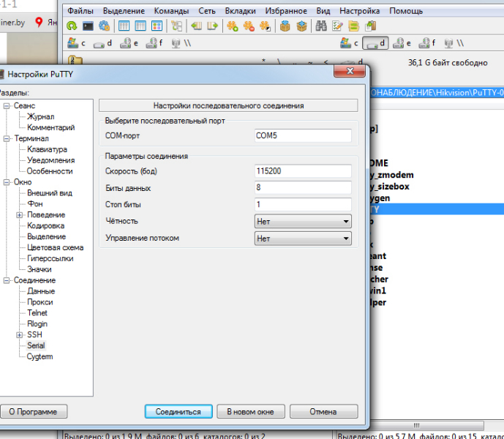The image size is (504, 439).
Task: Click the unpack files box icon
Action: [x=301, y=26]
